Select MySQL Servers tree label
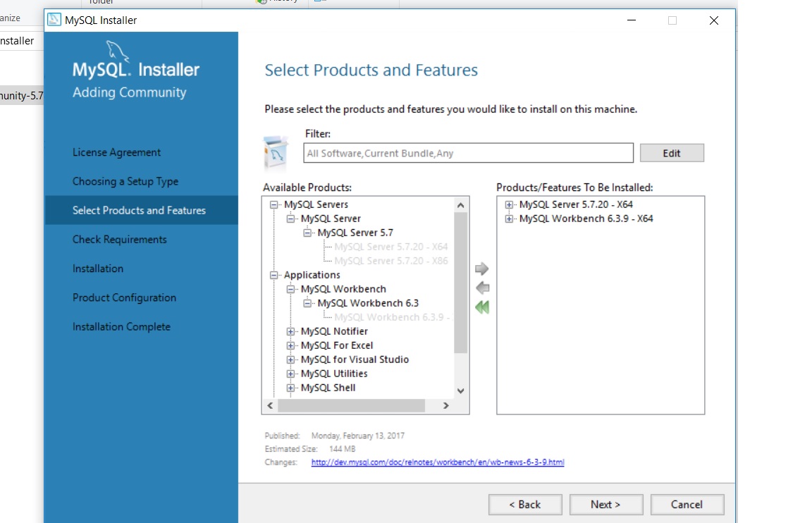Viewport: 812px width, 523px height. pyautogui.click(x=316, y=204)
